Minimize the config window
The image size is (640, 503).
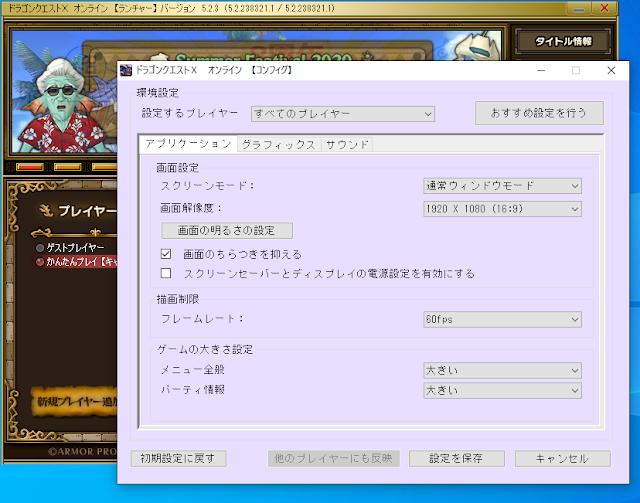541,70
